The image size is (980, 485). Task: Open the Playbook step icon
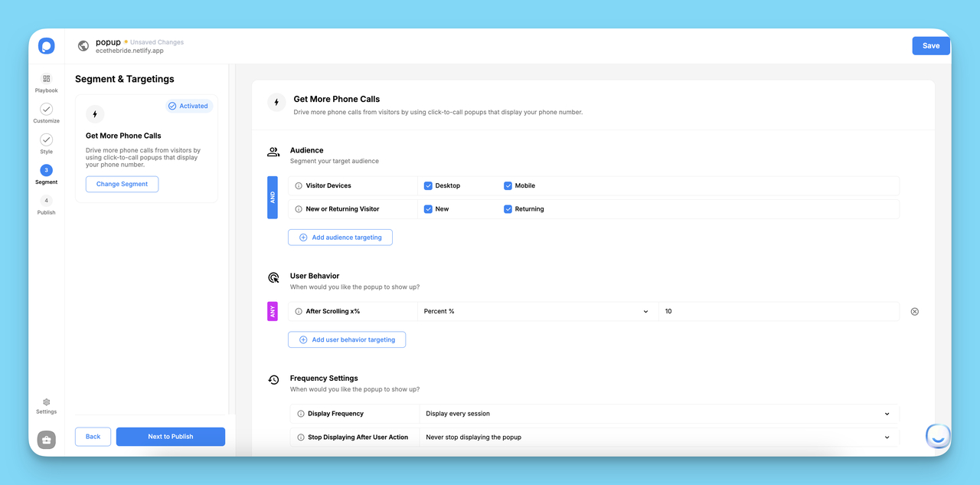[x=47, y=79]
